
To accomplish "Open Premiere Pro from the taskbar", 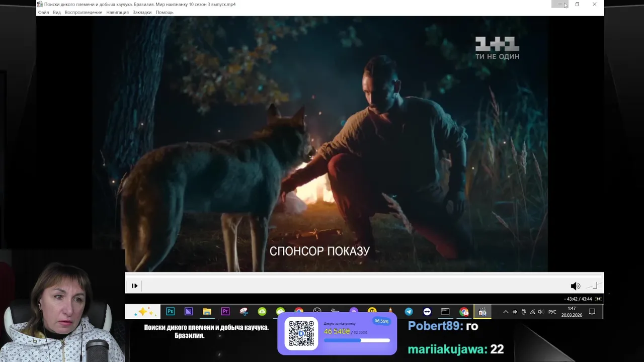I will (x=225, y=312).
